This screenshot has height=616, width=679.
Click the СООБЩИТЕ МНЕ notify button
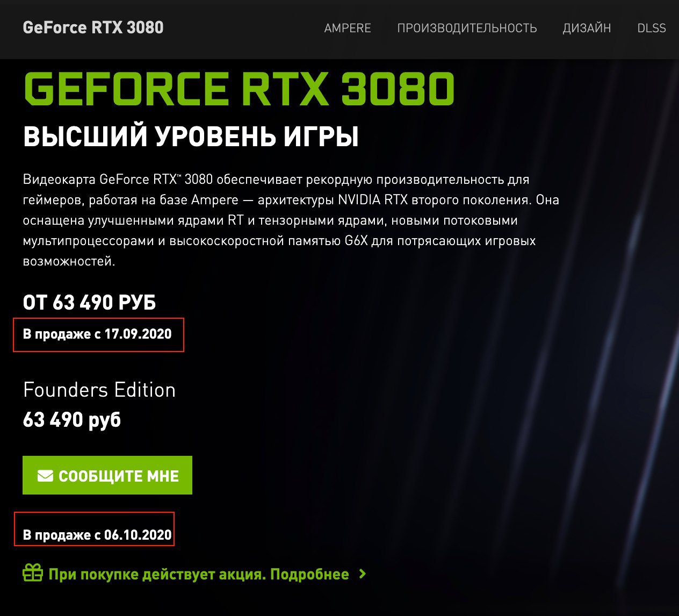[x=107, y=475]
